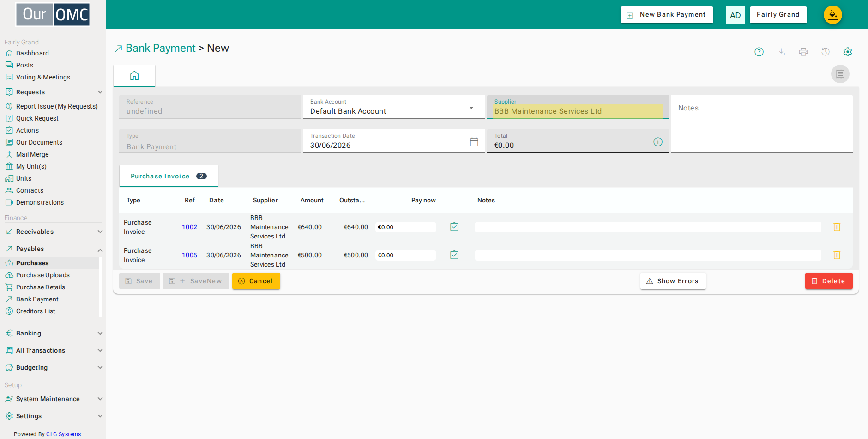Click the Total info icon
Image resolution: width=868 pixels, height=439 pixels.
(x=658, y=142)
